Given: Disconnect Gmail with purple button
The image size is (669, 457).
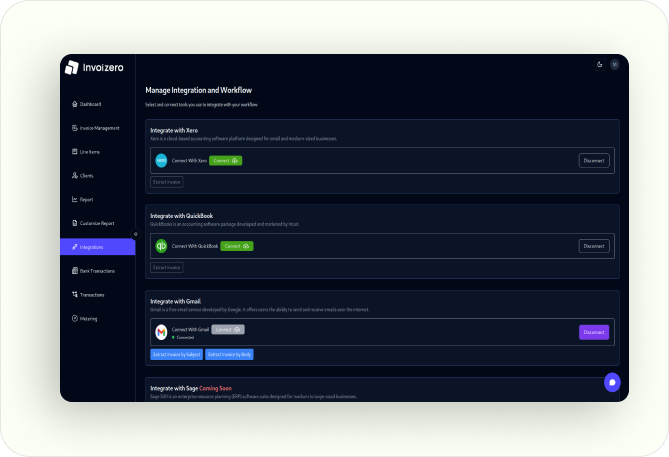Looking at the screenshot, I should 594,332.
